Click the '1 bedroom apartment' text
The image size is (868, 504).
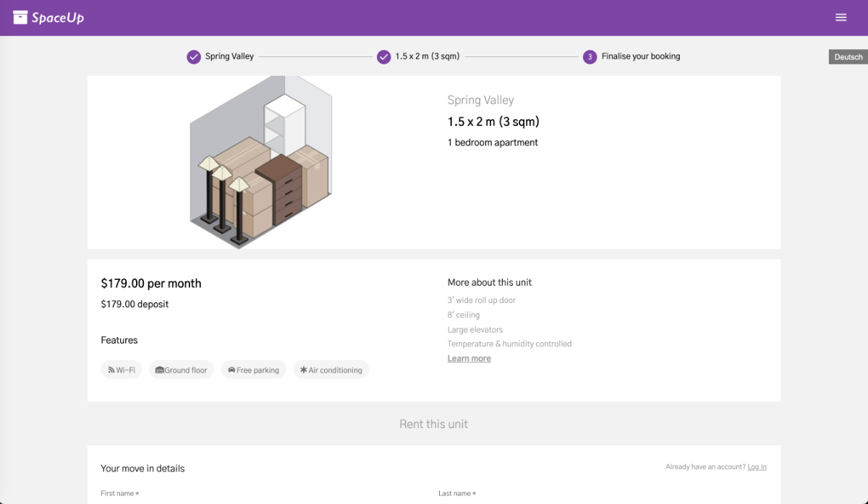tap(493, 142)
